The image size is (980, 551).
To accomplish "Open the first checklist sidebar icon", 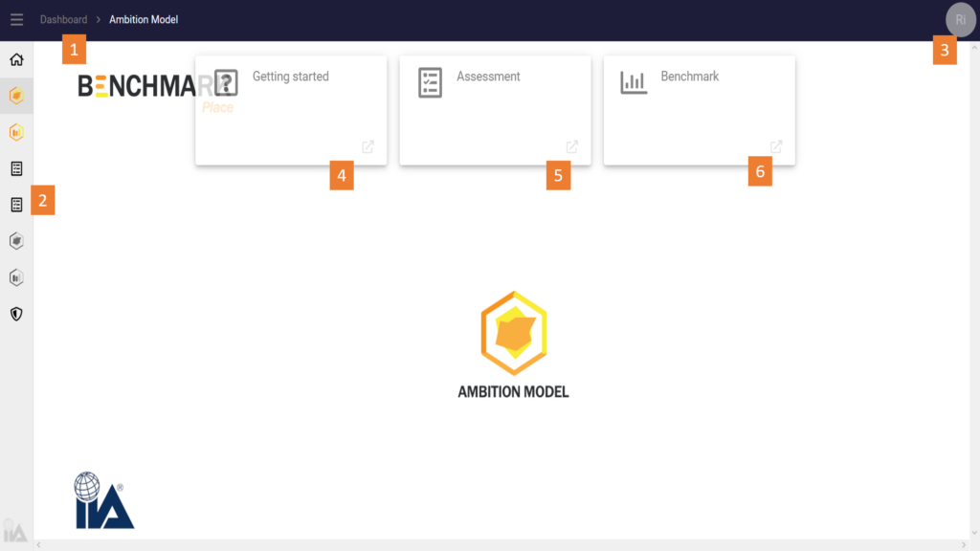I will pyautogui.click(x=17, y=168).
